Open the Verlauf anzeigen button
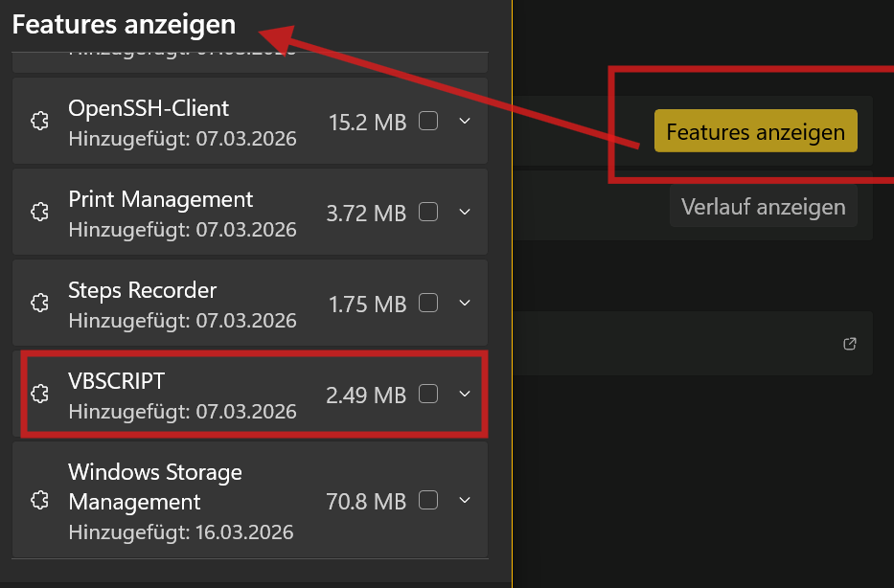 (x=763, y=207)
